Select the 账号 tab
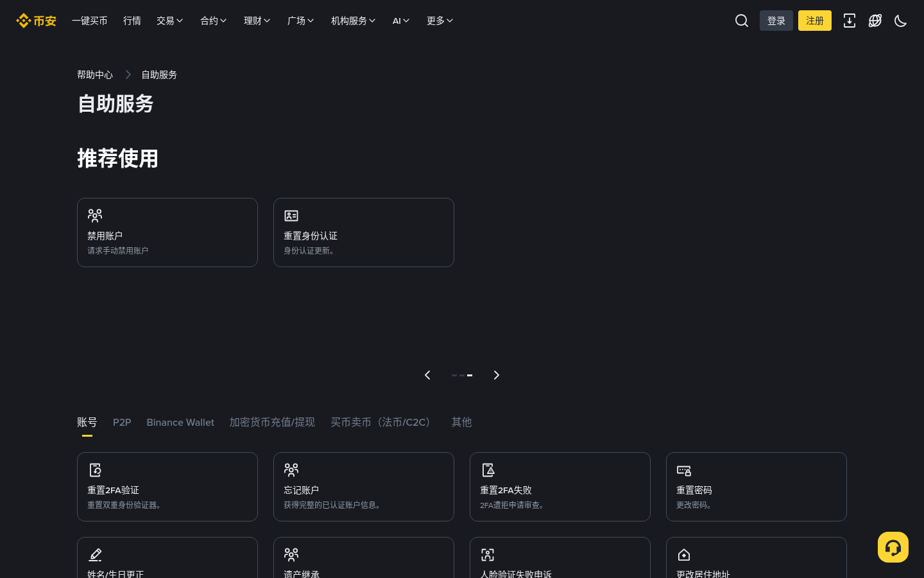This screenshot has height=578, width=924. tap(87, 422)
